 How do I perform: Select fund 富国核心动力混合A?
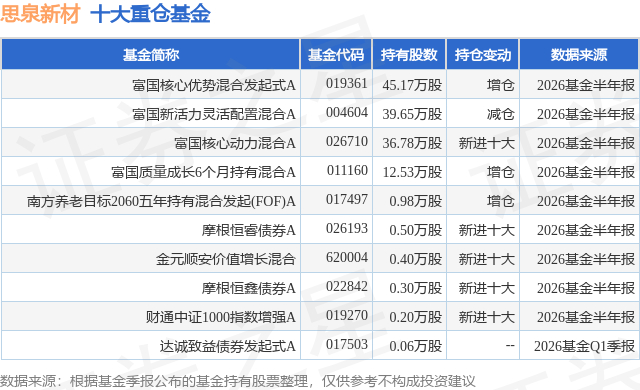coord(235,143)
